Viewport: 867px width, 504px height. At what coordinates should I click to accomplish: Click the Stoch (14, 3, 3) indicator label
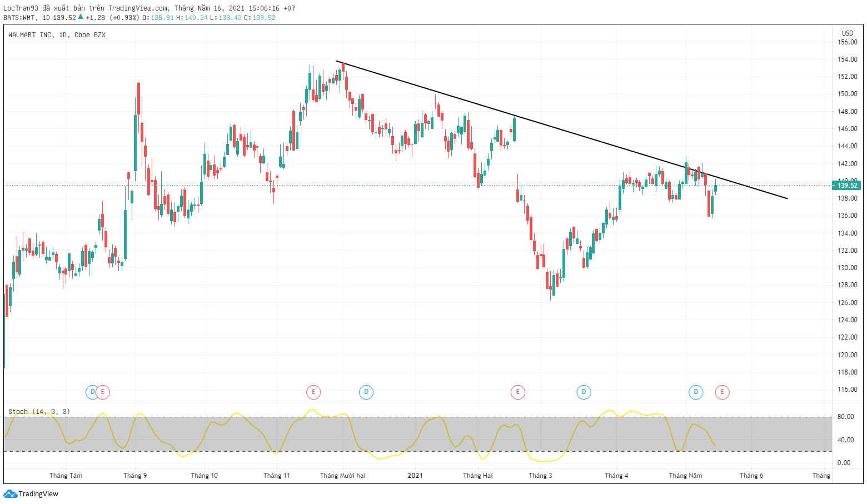pyautogui.click(x=39, y=412)
